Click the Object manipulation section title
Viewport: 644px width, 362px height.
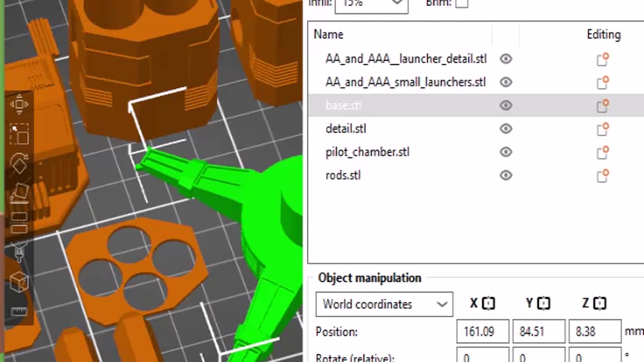pyautogui.click(x=369, y=278)
